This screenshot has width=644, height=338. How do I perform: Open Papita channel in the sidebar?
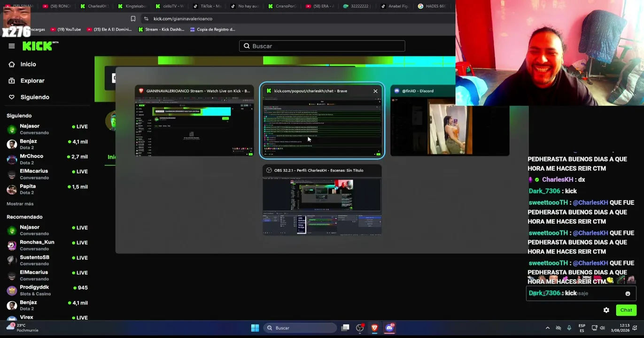pos(47,189)
